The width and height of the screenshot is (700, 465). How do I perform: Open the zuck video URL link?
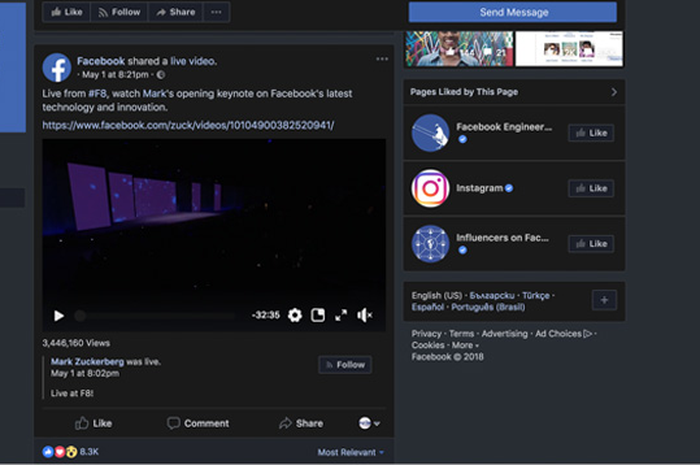click(x=188, y=125)
